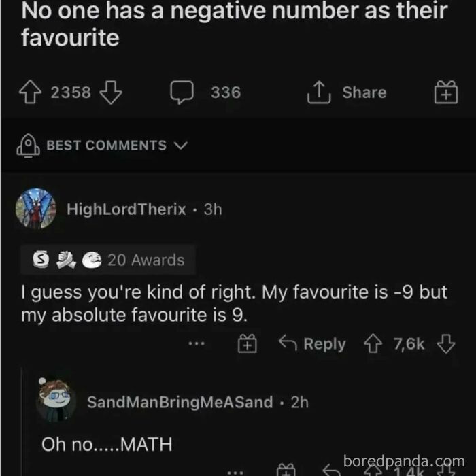Open SandManBringMeASand's avatar
This screenshot has width=476, height=476.
coord(56,403)
